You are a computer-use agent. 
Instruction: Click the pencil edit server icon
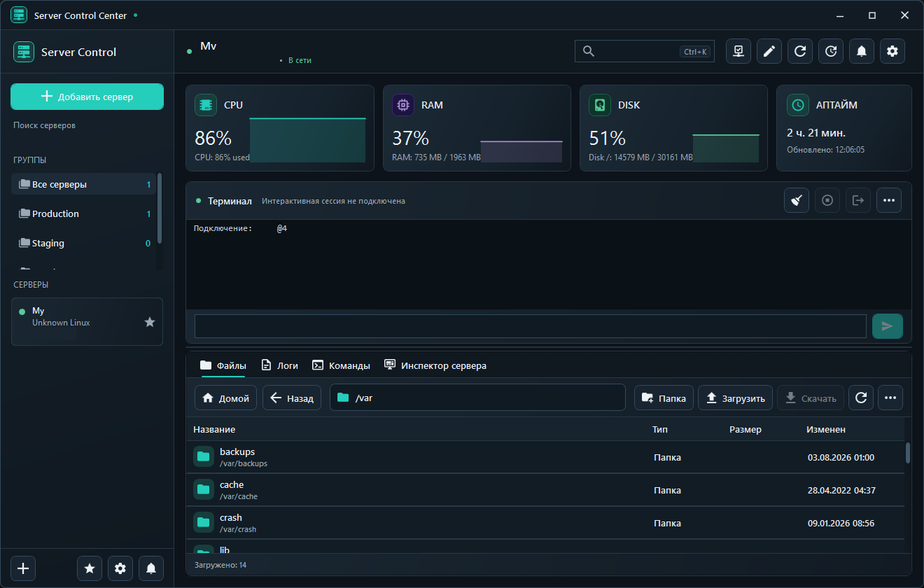click(769, 51)
